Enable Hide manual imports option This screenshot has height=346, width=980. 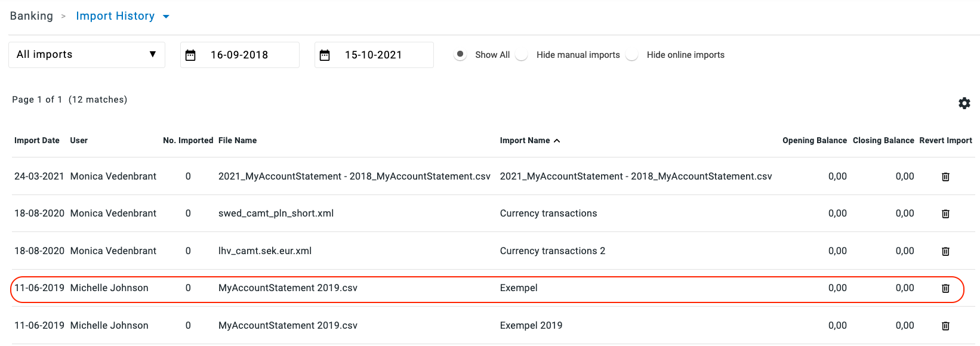tap(522, 55)
